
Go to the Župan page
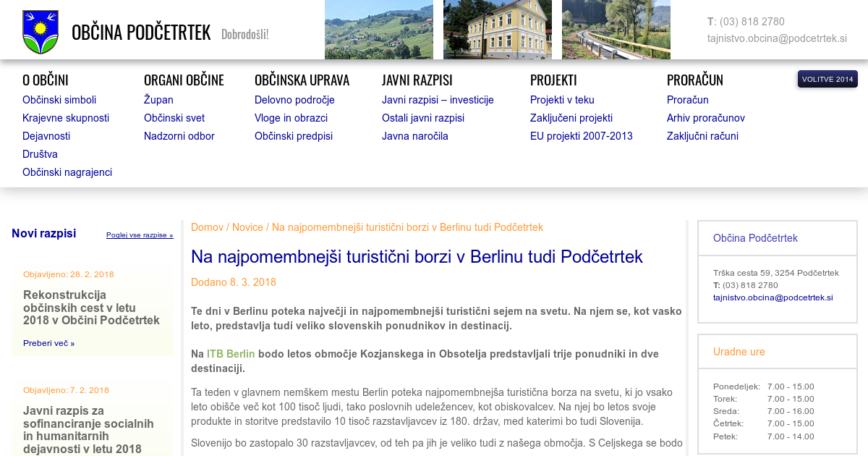tap(158, 100)
